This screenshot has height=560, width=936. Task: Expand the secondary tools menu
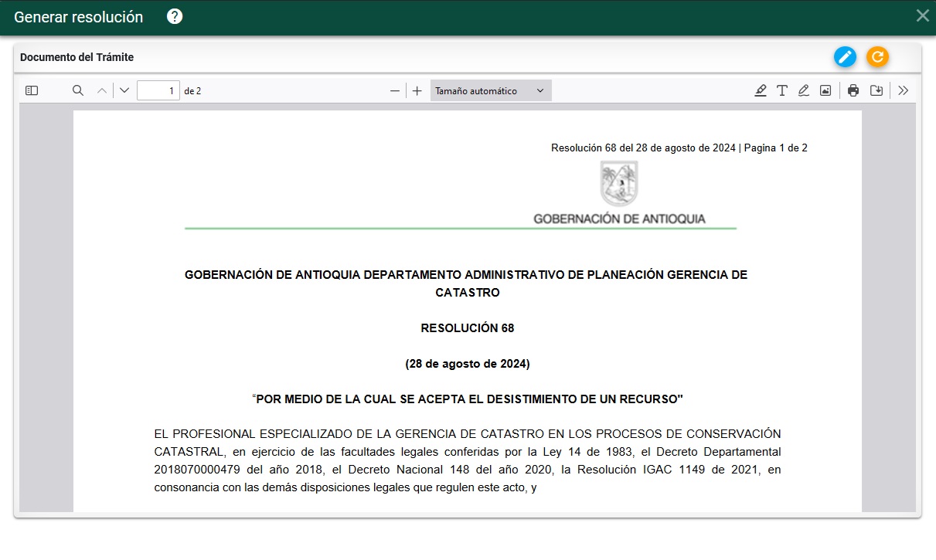(904, 90)
